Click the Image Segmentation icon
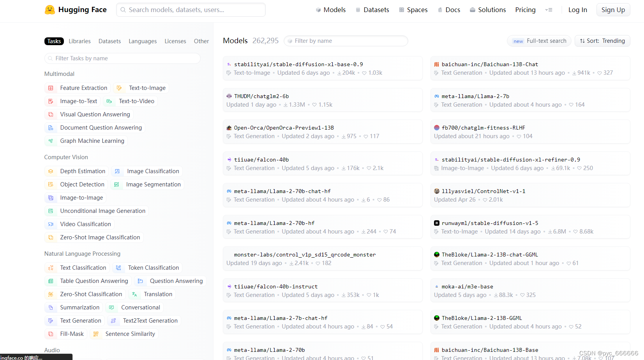This screenshot has height=360, width=644. point(116,184)
